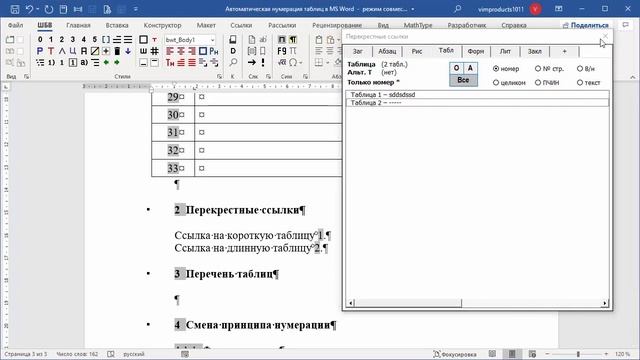
Task: Select 'Таблица 1 – sddsdssd' list entry
Action: 477,95
